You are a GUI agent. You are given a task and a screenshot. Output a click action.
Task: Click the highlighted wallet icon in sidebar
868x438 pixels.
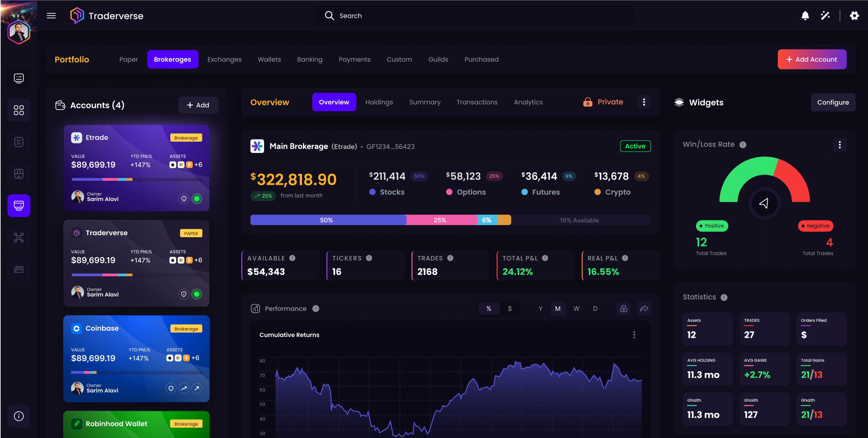coord(18,206)
